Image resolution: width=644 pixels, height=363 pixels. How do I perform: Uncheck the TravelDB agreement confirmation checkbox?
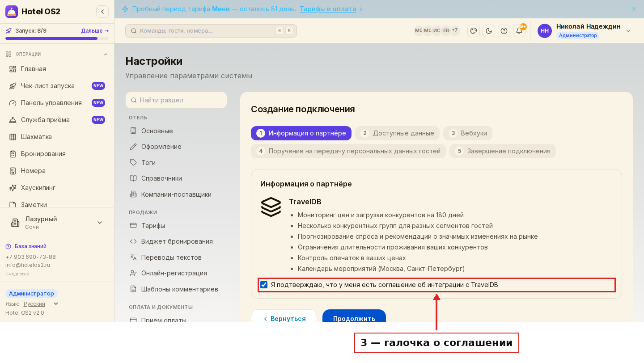click(264, 285)
